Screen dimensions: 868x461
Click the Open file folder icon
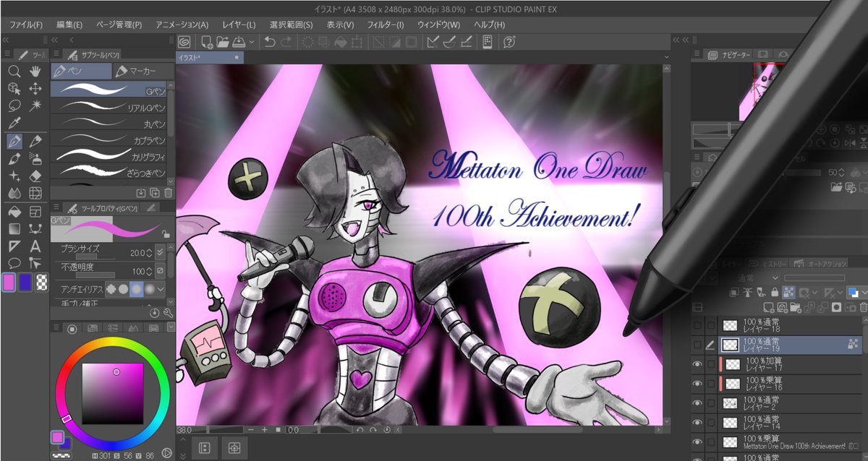[x=223, y=42]
